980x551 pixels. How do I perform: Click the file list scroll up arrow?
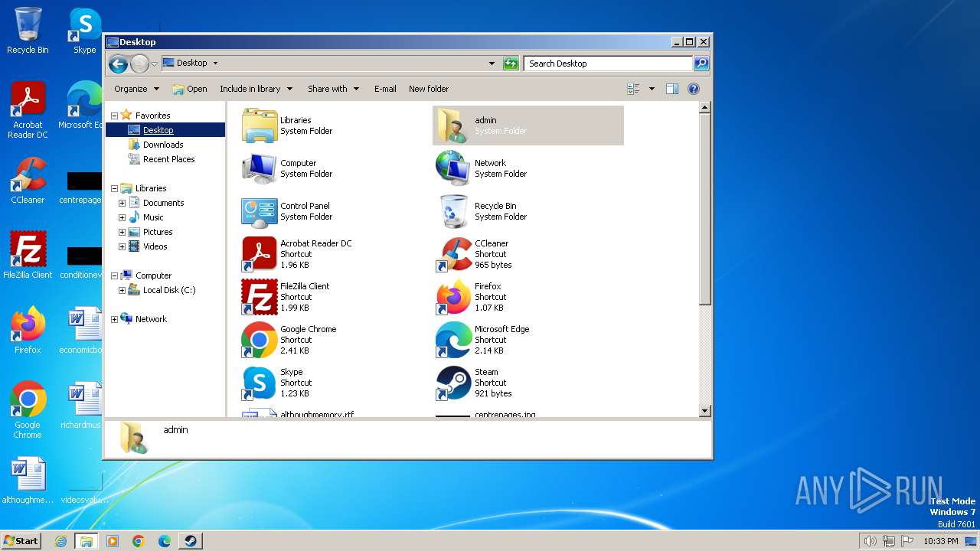pos(705,108)
